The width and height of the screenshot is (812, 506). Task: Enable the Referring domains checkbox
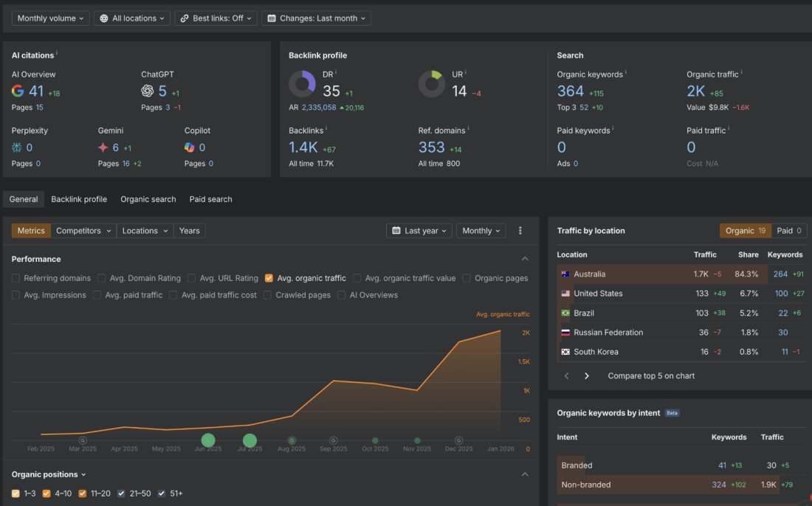click(16, 278)
